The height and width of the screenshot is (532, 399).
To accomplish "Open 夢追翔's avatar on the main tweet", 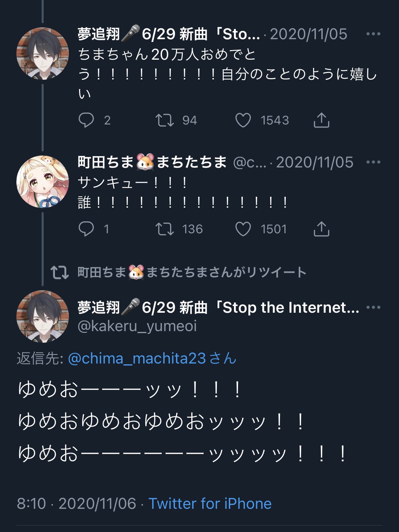I will coord(43,316).
